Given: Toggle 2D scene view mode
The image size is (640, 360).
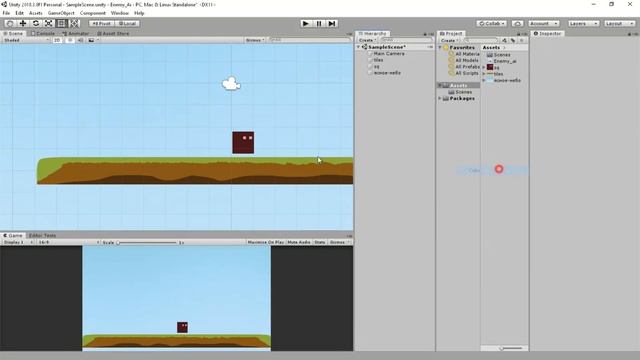Looking at the screenshot, I should click(x=57, y=40).
